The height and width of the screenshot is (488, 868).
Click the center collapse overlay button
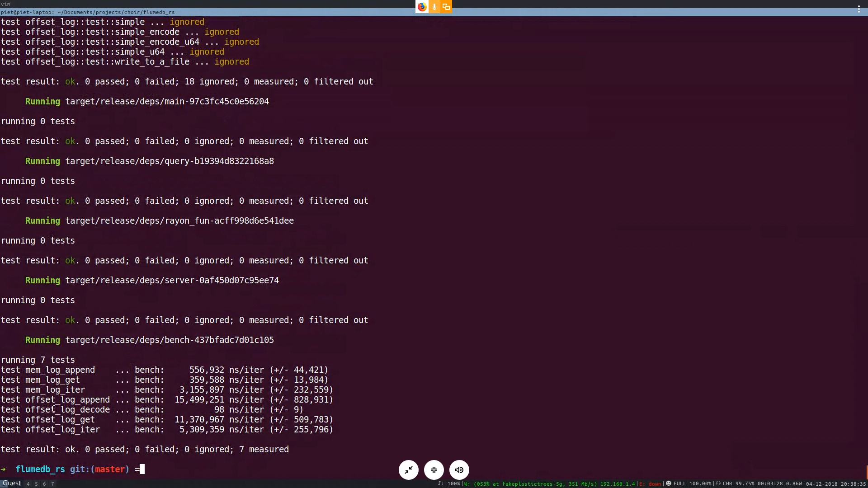coord(434,470)
